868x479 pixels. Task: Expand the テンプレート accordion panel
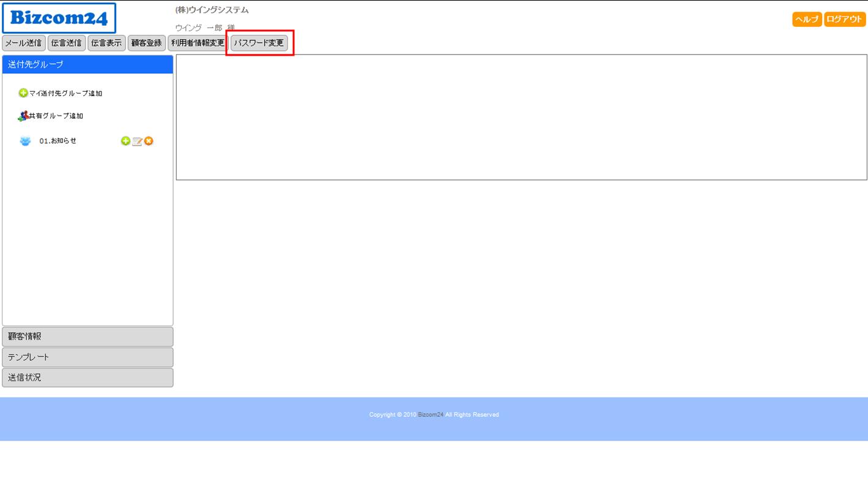click(x=87, y=357)
